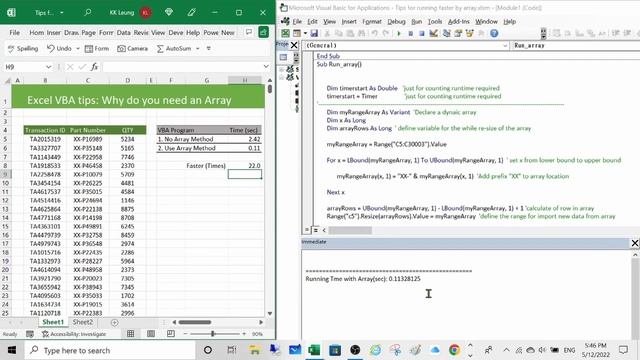Click the Insert Function fx icon

coord(94,67)
